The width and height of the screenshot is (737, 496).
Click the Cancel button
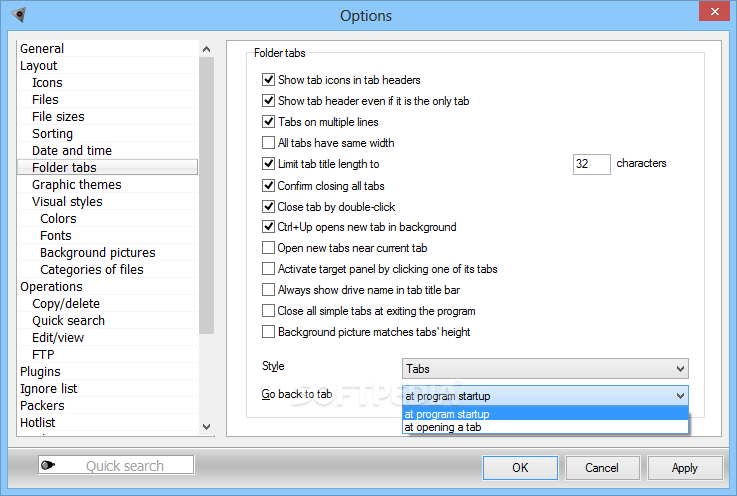(x=602, y=468)
